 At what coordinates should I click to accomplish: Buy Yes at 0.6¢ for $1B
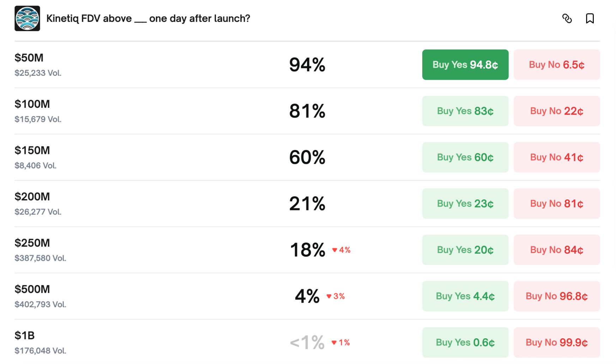click(x=465, y=343)
